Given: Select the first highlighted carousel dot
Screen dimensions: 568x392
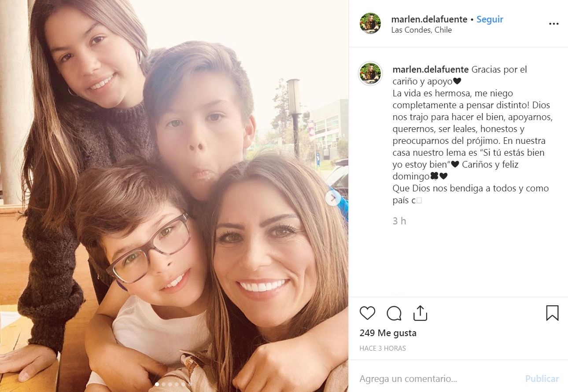Looking at the screenshot, I should (157, 384).
